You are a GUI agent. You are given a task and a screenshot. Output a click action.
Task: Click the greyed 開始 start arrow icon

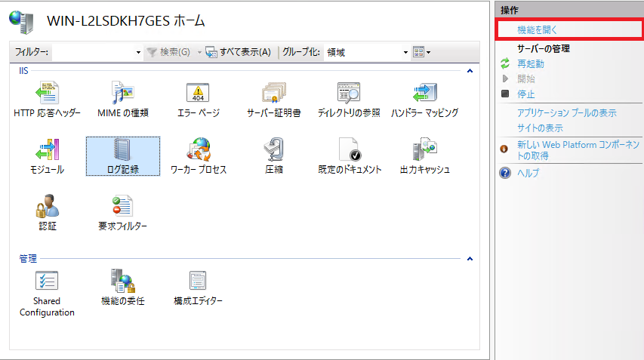coord(505,78)
